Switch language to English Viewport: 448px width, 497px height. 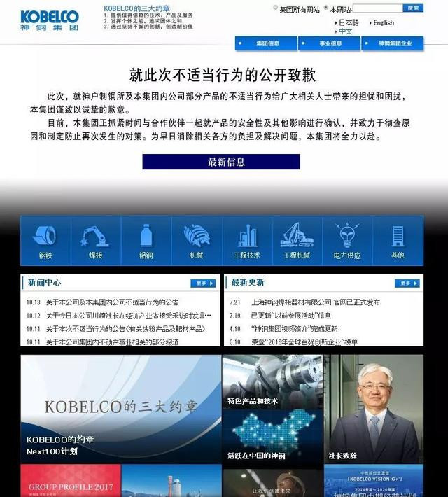click(x=383, y=22)
